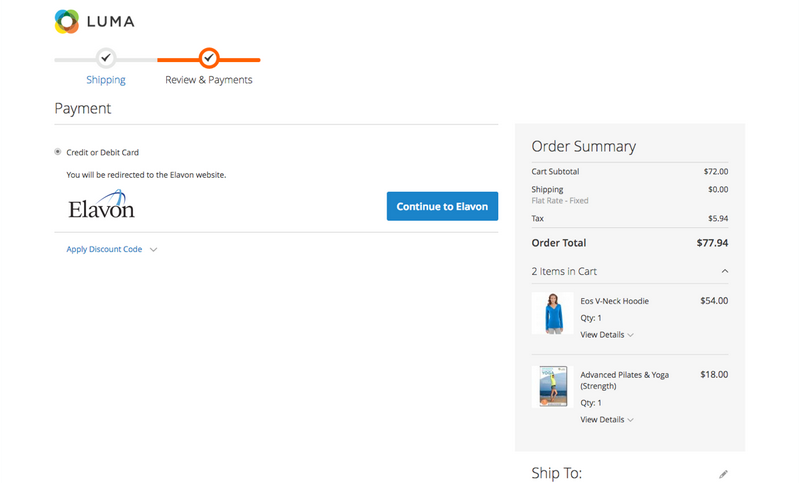
Task: Open the Review & Payments step label
Action: 208,80
